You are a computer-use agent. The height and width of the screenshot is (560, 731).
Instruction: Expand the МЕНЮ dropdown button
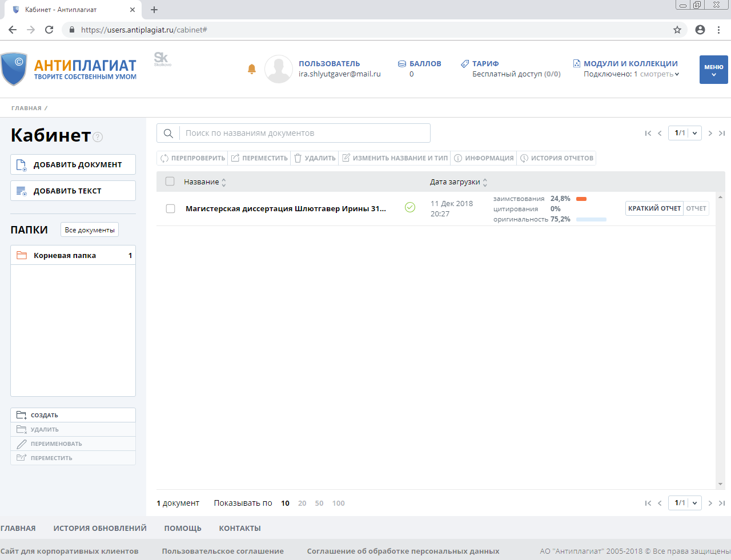tap(713, 70)
